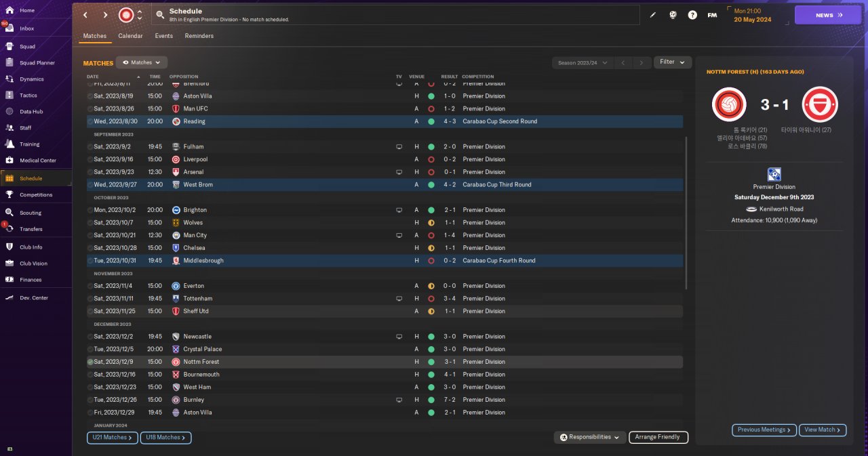Go to the previous season arrow
The image size is (868, 456).
pyautogui.click(x=623, y=62)
